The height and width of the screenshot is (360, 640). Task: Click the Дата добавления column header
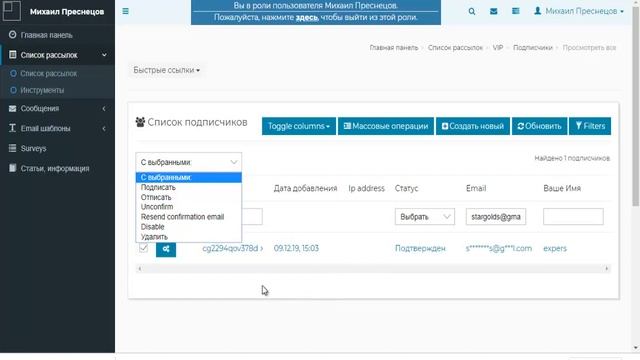[x=305, y=188]
